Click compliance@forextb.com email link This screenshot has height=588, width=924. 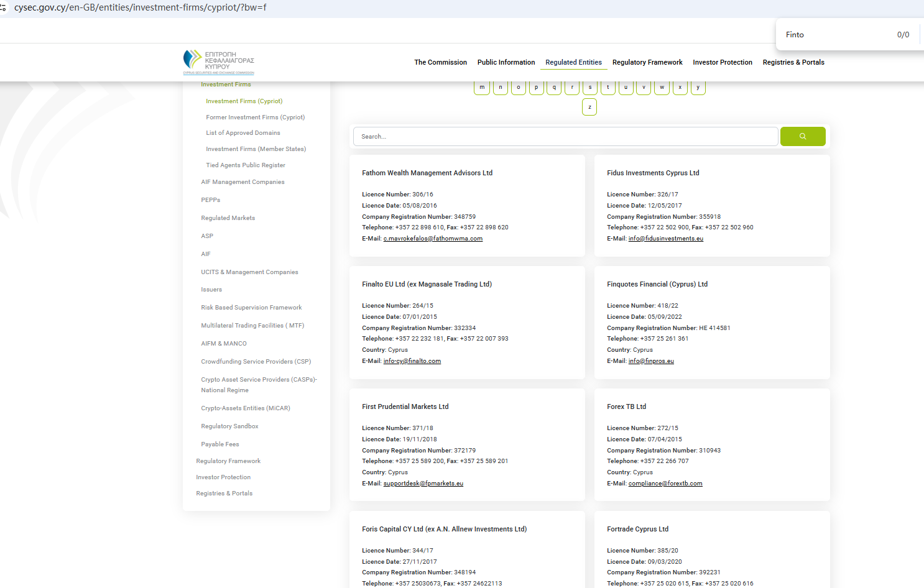pos(665,484)
